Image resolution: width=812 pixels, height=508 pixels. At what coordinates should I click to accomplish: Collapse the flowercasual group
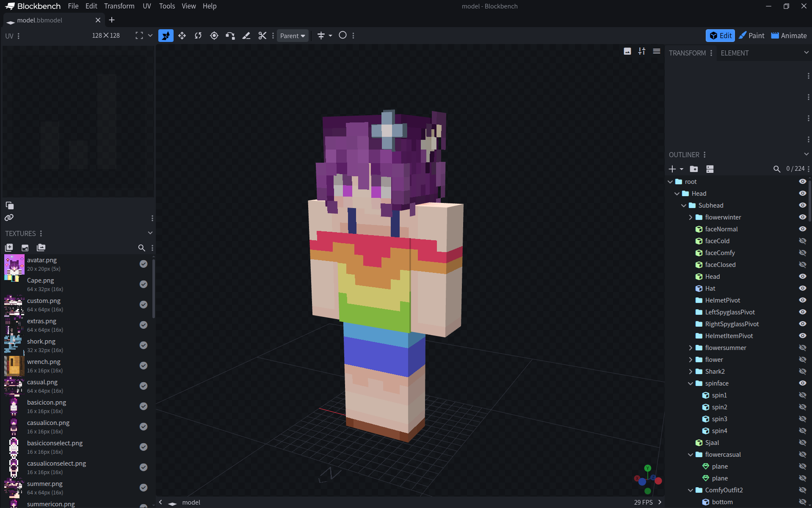point(690,455)
